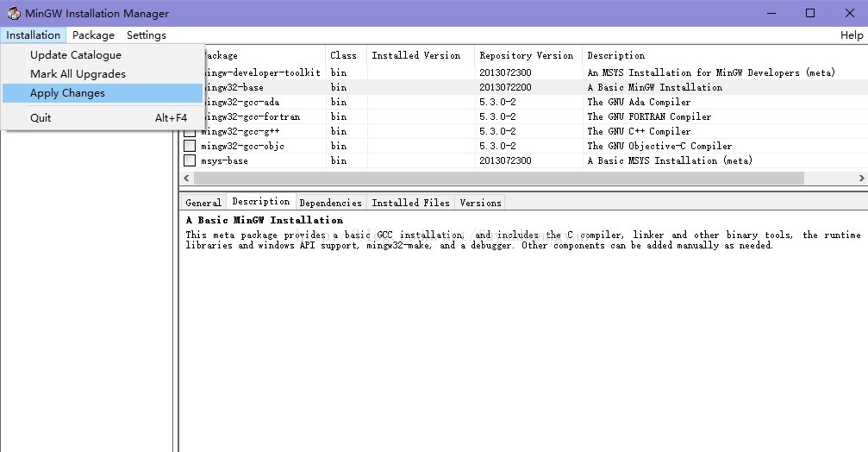Close the MinGW Installation Manager window
This screenshot has width=868, height=452.
click(x=849, y=13)
